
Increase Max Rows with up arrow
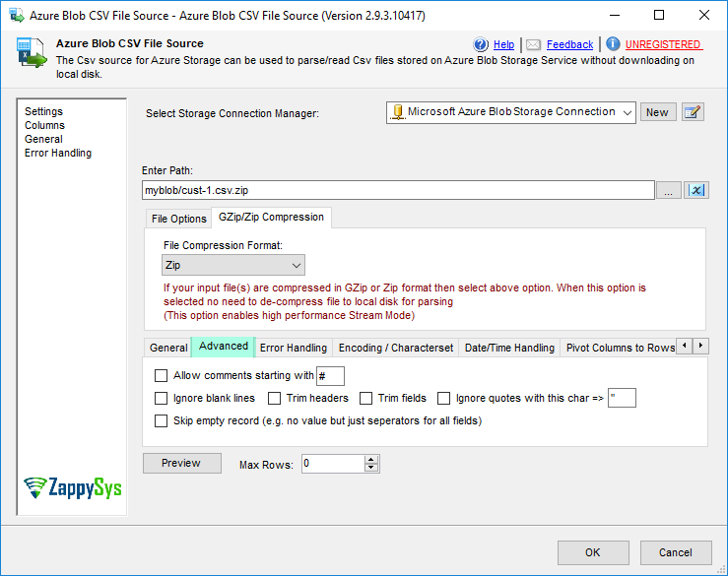pyautogui.click(x=371, y=460)
